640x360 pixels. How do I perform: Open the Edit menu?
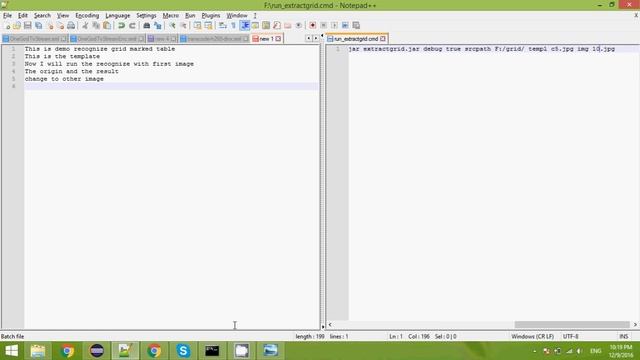click(x=23, y=16)
